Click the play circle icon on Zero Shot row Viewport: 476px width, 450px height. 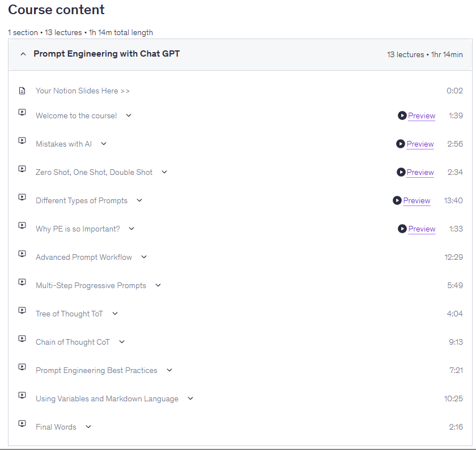401,172
